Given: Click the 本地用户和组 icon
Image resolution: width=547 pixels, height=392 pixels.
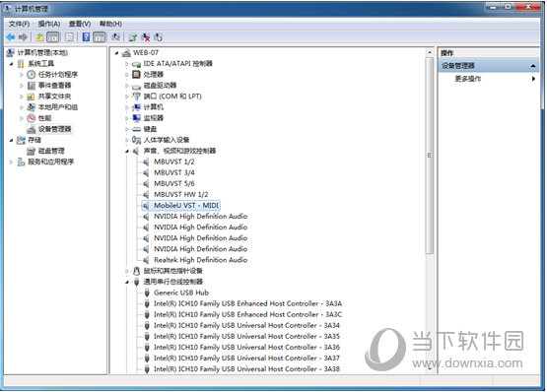Looking at the screenshot, I should (32, 107).
